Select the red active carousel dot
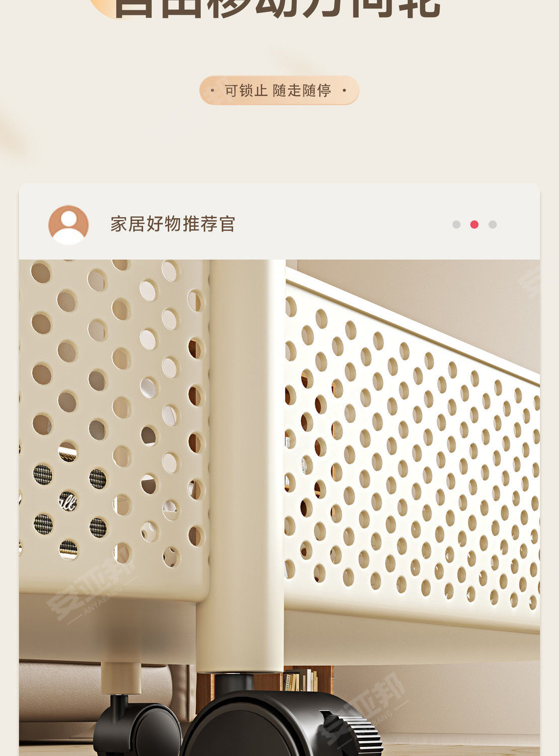Viewport: 559px width, 756px height. coord(474,224)
